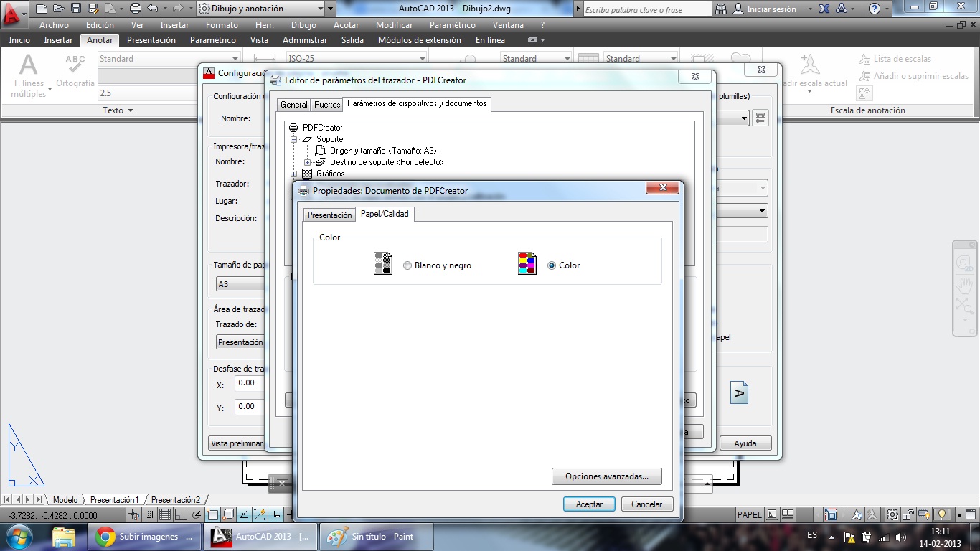Click the Open file folder icon

tap(58, 9)
